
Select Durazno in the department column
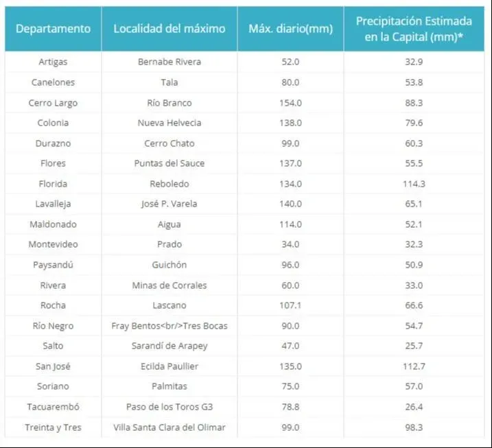tap(53, 143)
